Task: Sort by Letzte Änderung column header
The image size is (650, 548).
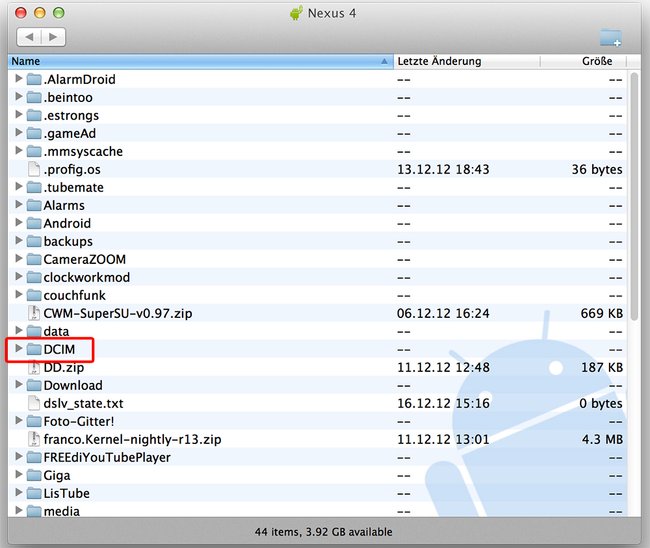Action: point(467,61)
